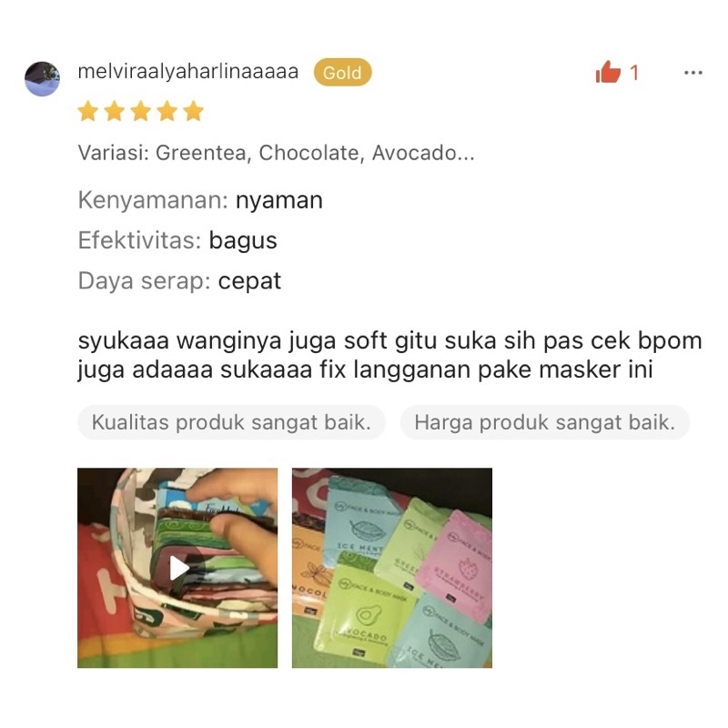Click the like count number
728x728 pixels.
pyautogui.click(x=634, y=73)
